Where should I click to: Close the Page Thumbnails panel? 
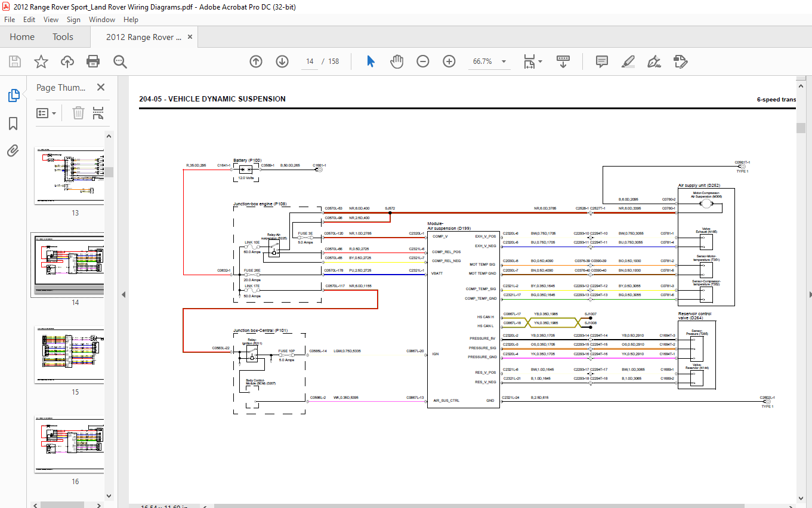pyautogui.click(x=101, y=88)
